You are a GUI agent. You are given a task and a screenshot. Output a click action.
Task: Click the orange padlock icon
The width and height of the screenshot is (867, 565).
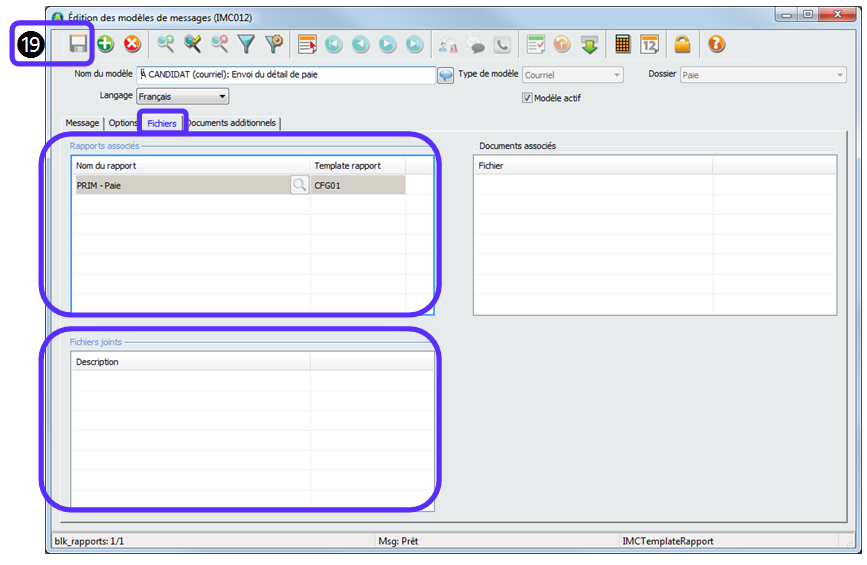(x=682, y=44)
